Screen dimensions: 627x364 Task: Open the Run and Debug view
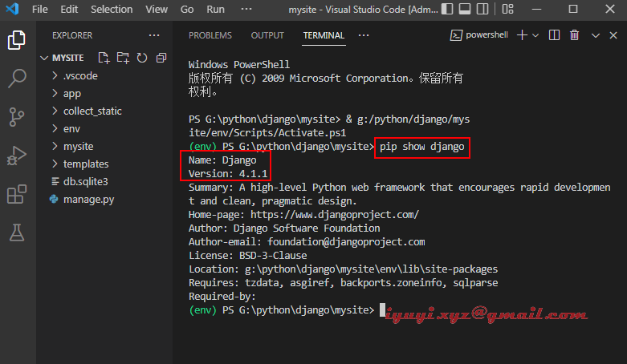(x=17, y=155)
